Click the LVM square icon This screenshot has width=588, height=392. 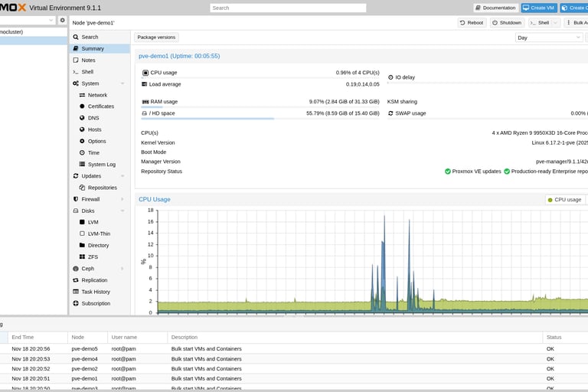(82, 222)
